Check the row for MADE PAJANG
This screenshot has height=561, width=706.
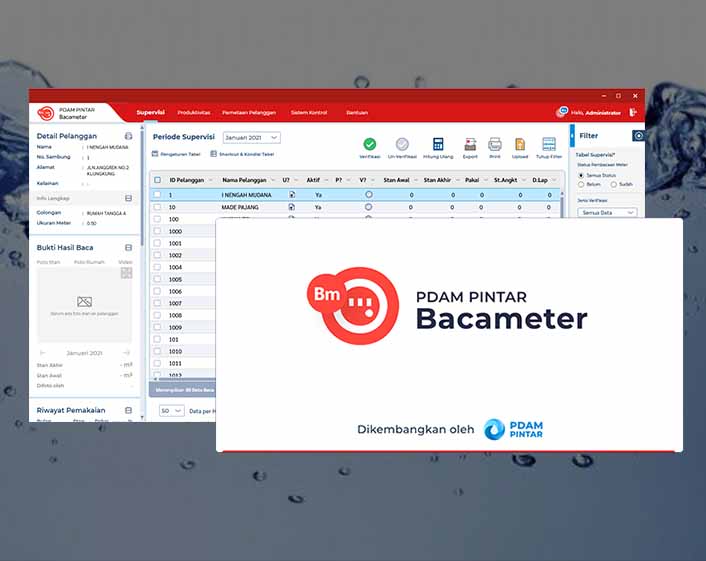coord(157,207)
